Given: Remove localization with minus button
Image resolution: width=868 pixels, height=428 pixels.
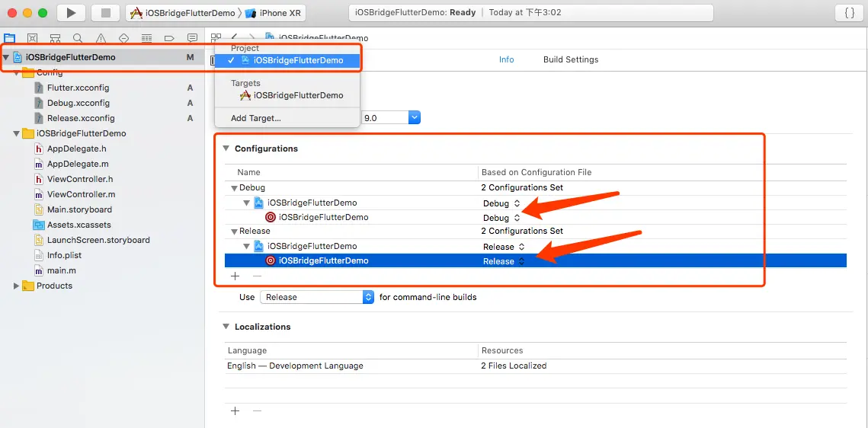Looking at the screenshot, I should point(257,410).
